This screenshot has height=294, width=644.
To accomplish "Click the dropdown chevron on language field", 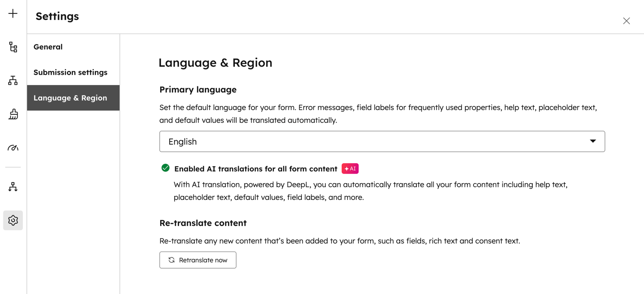I will (593, 141).
